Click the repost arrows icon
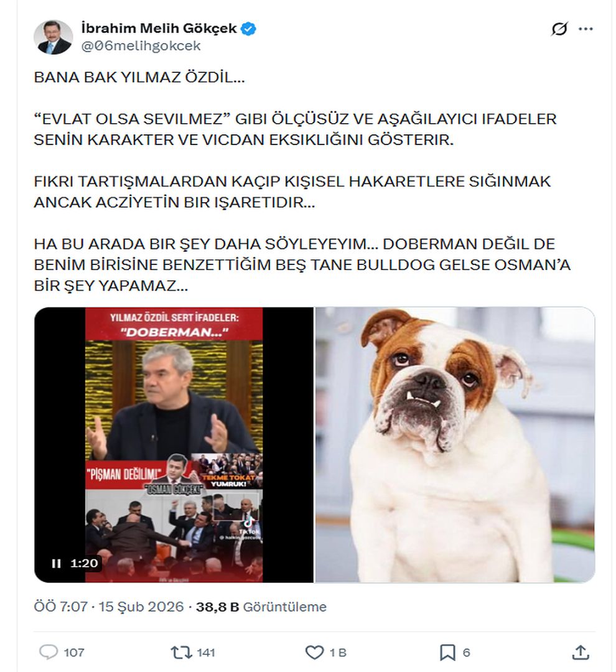616x672 pixels. tap(181, 652)
